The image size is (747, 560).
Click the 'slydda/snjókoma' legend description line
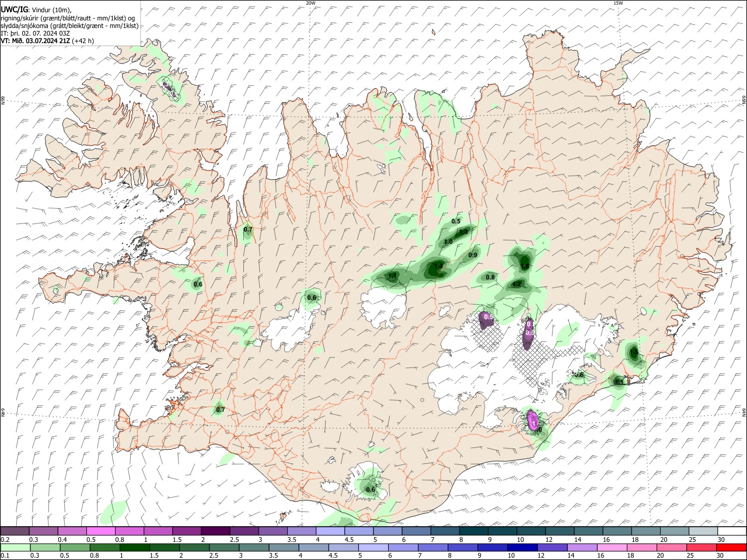tap(70, 26)
